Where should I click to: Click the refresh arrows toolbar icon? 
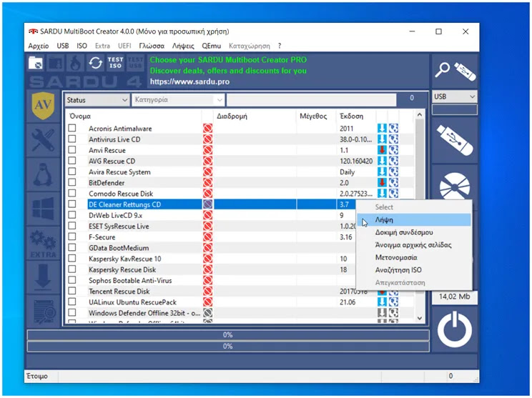(95, 63)
